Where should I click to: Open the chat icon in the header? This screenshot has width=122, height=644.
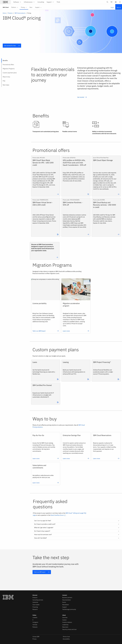(111, 2)
